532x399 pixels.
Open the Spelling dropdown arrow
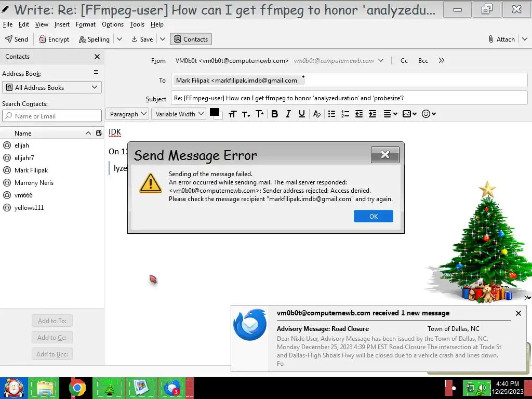[x=119, y=39]
